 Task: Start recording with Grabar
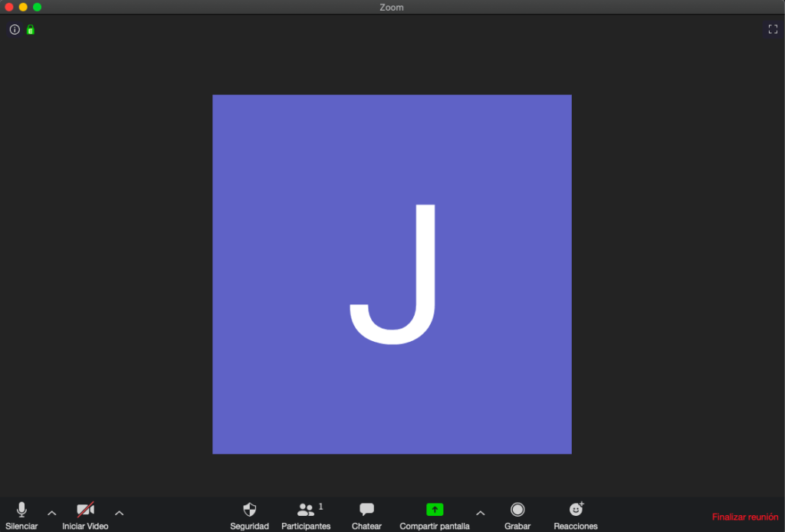point(517,514)
